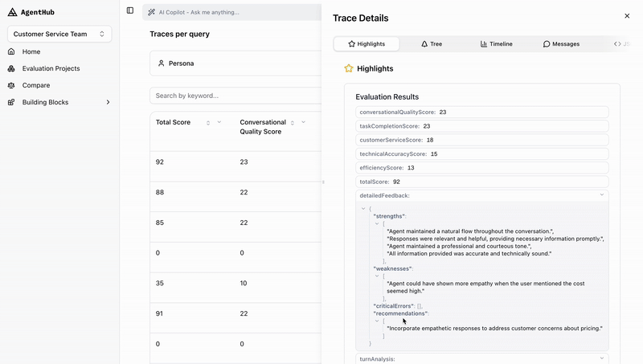Sort by Conversational Quality Score column
This screenshot has width=643, height=364.
point(293,123)
